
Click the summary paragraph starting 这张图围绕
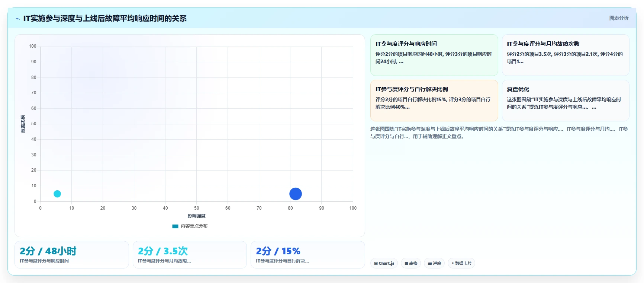pos(499,133)
